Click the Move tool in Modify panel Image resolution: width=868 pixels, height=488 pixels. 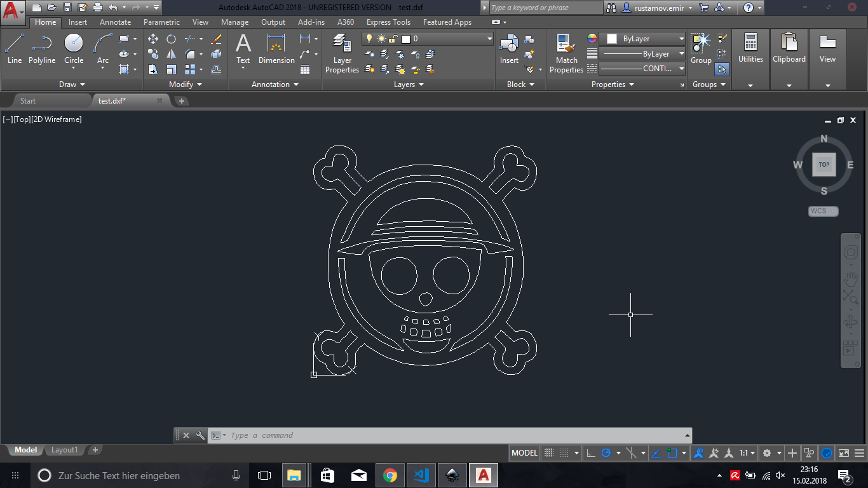(153, 39)
